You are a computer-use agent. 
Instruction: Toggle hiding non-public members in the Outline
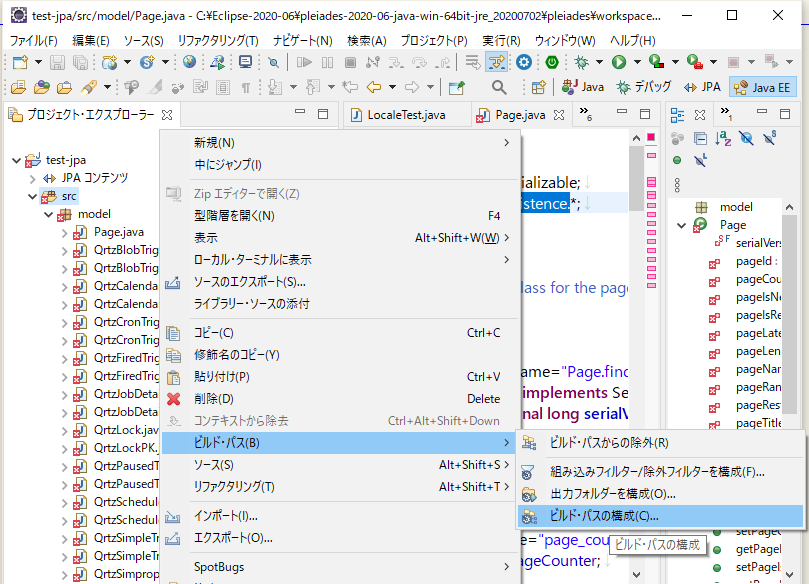(746, 138)
